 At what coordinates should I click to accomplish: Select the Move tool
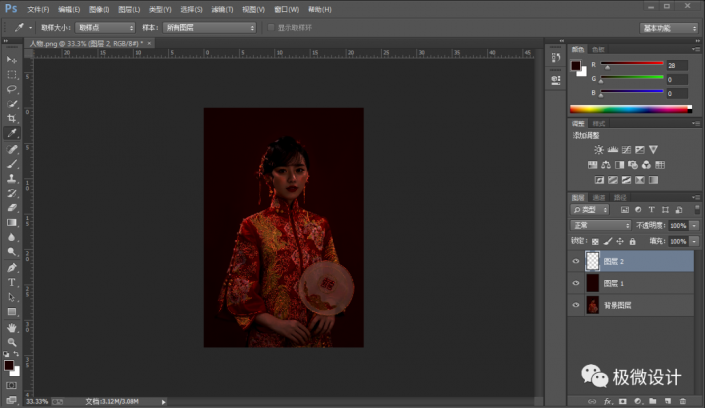click(x=12, y=59)
